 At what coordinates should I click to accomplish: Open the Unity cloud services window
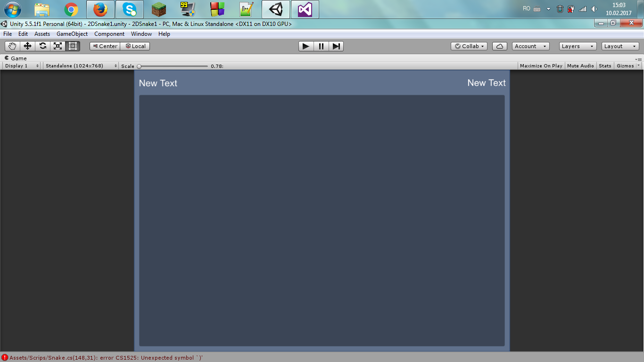(x=500, y=46)
